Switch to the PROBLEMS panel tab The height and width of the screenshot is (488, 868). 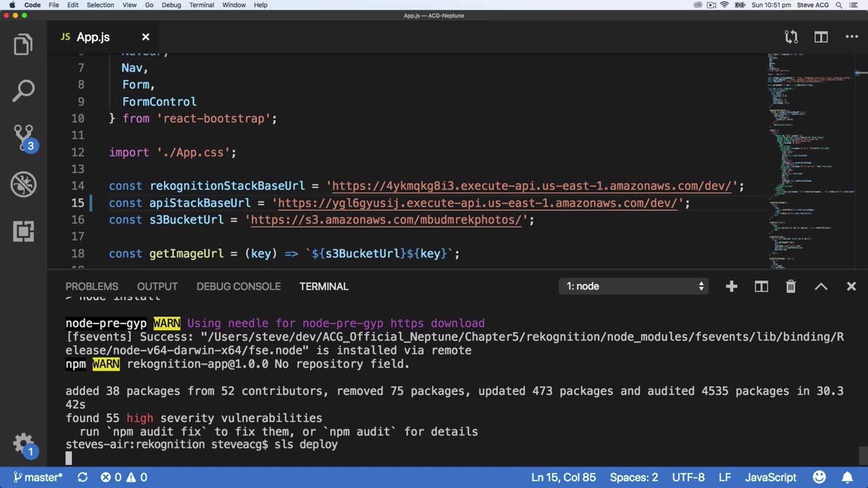(x=92, y=287)
